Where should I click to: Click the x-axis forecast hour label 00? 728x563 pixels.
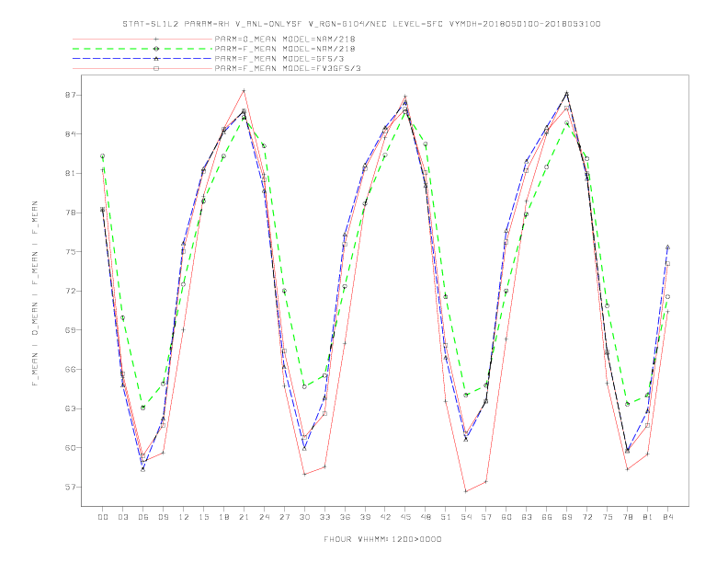tap(103, 517)
